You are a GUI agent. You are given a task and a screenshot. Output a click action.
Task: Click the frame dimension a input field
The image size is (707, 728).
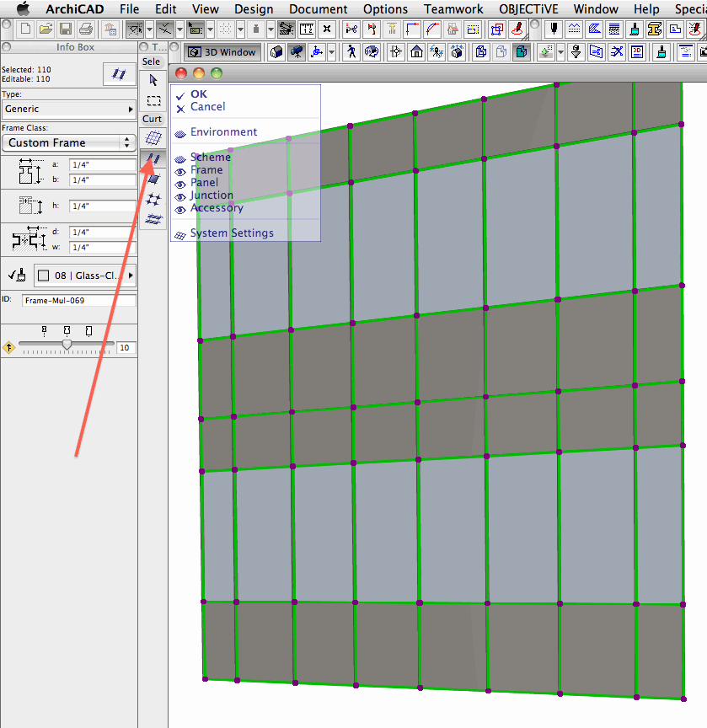102,165
